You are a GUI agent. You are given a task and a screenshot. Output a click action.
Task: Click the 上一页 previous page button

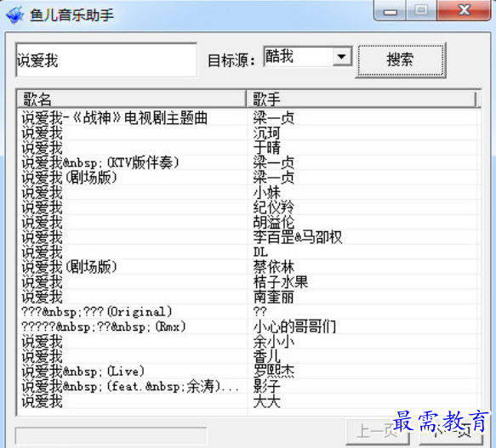pyautogui.click(x=378, y=432)
